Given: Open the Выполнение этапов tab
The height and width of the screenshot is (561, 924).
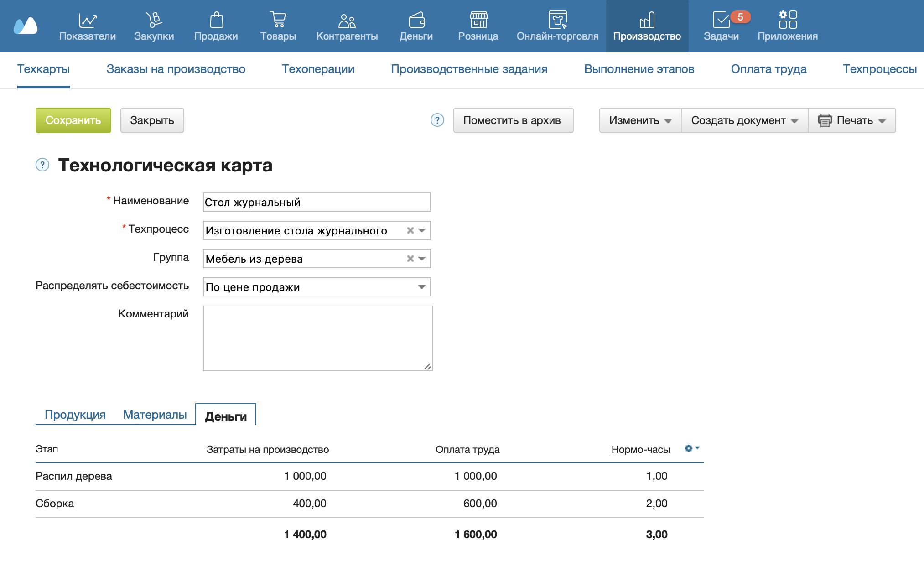Looking at the screenshot, I should (639, 69).
